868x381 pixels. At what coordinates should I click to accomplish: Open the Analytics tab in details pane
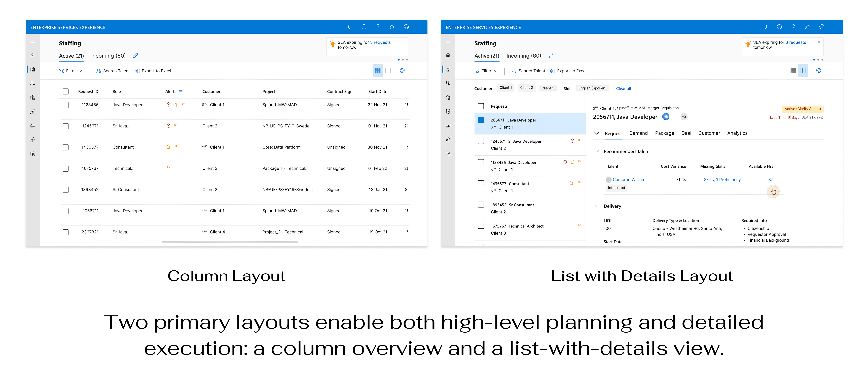click(x=737, y=133)
